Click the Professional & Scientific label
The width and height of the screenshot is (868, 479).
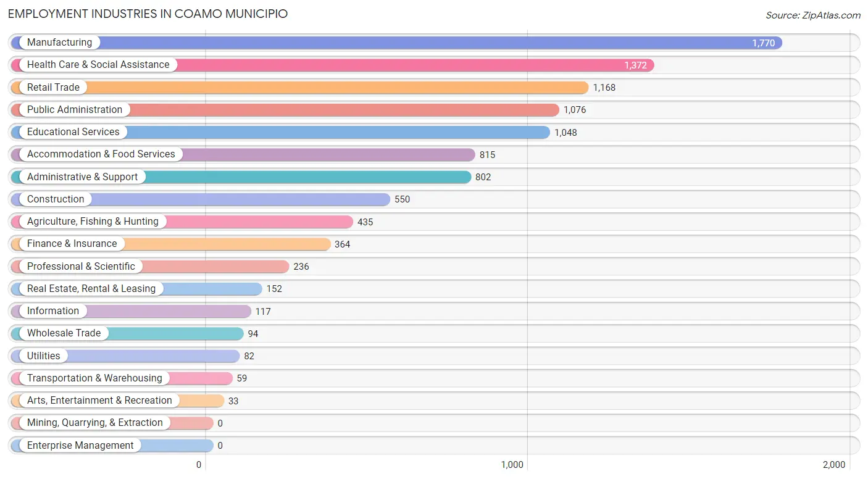click(81, 267)
